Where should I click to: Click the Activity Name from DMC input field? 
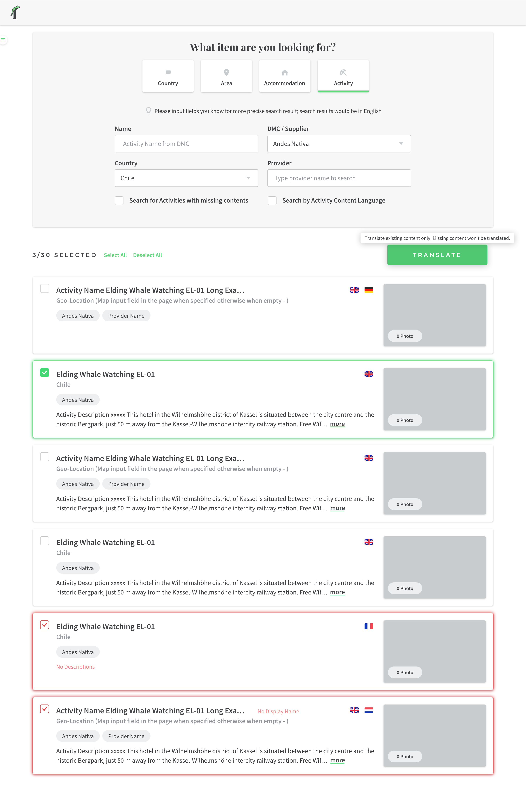pyautogui.click(x=186, y=144)
